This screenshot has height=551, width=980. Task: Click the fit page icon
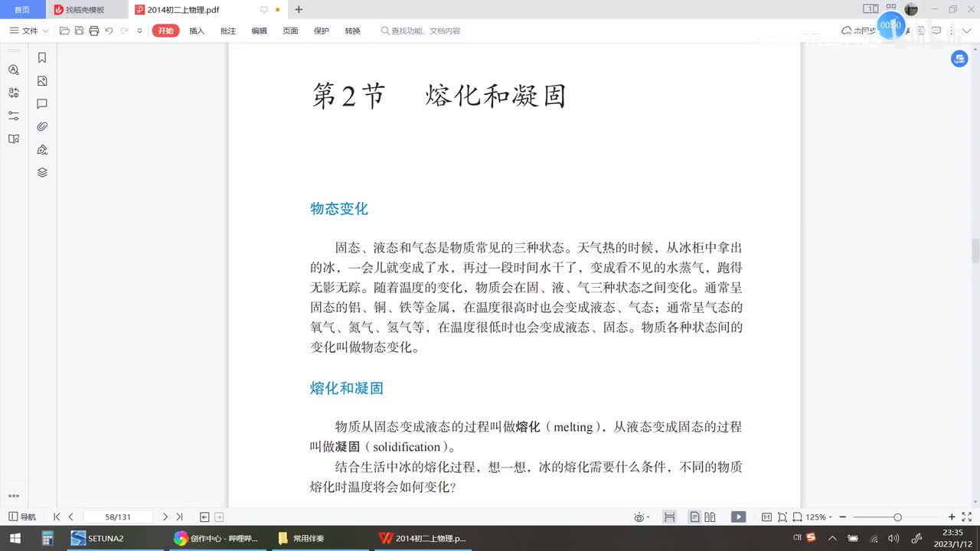coord(782,517)
